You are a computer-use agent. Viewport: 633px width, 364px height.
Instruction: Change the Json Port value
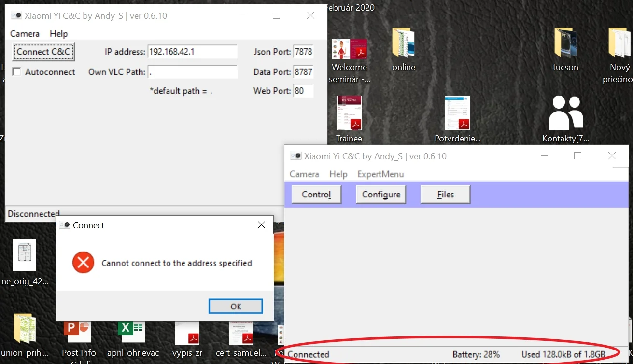[303, 52]
